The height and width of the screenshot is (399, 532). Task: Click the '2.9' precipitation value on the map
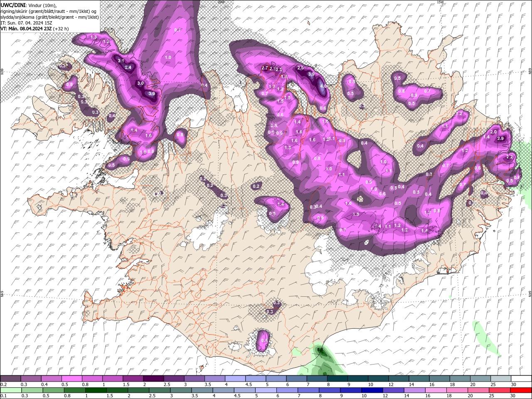[x=500, y=138]
